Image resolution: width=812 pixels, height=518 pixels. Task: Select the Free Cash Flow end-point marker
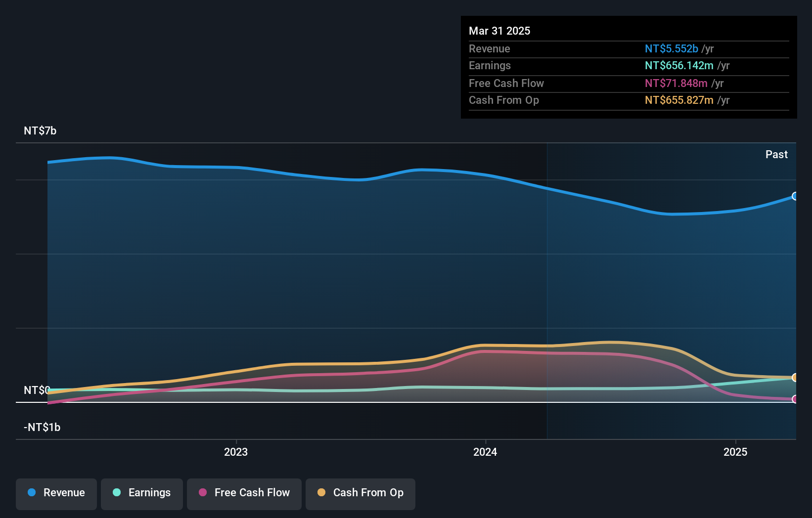coord(795,399)
